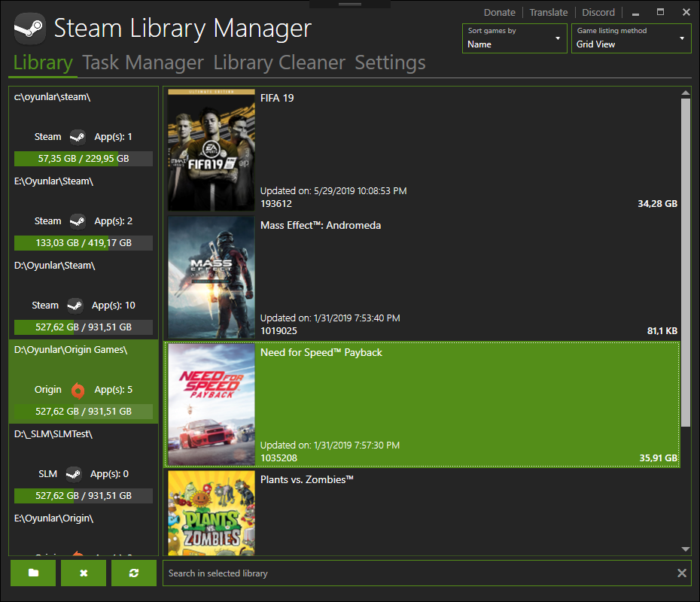Maximize the Steam Library Manager window
Viewport: 700px width, 602px height.
pos(661,12)
